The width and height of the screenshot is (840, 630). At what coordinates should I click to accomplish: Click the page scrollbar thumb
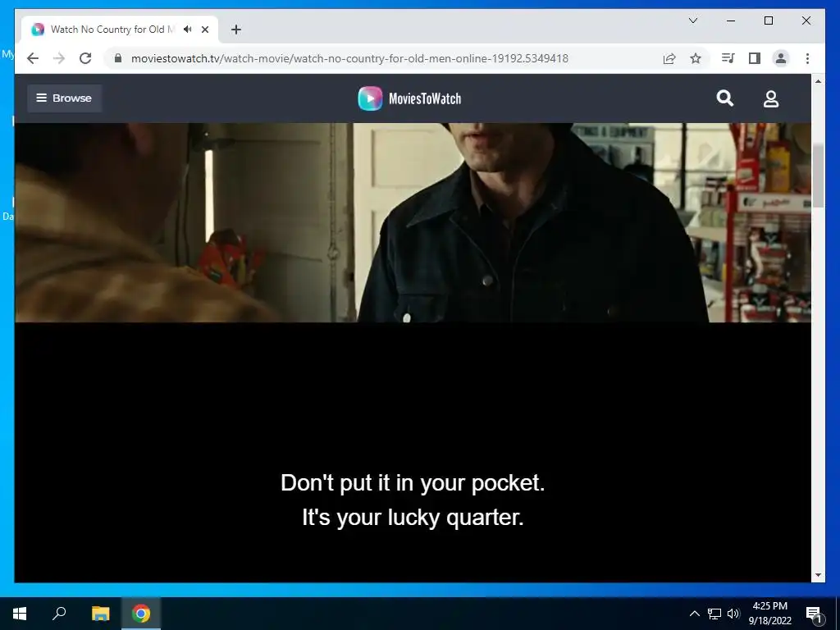(818, 176)
